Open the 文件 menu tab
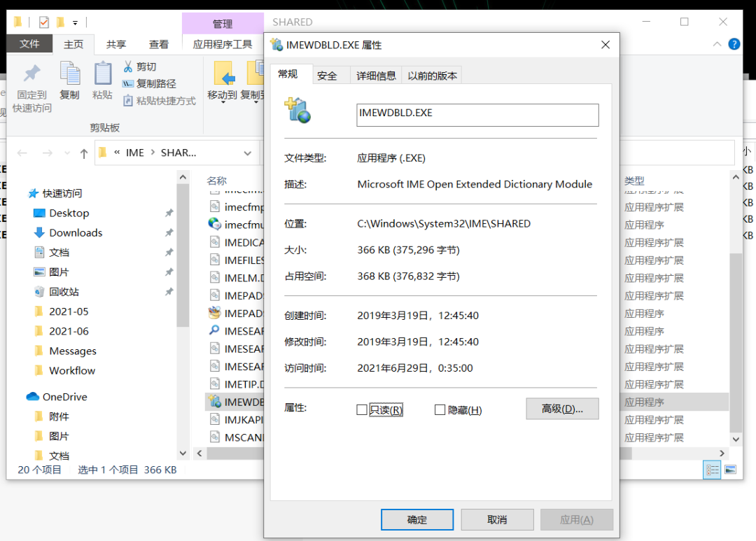This screenshot has width=756, height=541. click(x=29, y=44)
